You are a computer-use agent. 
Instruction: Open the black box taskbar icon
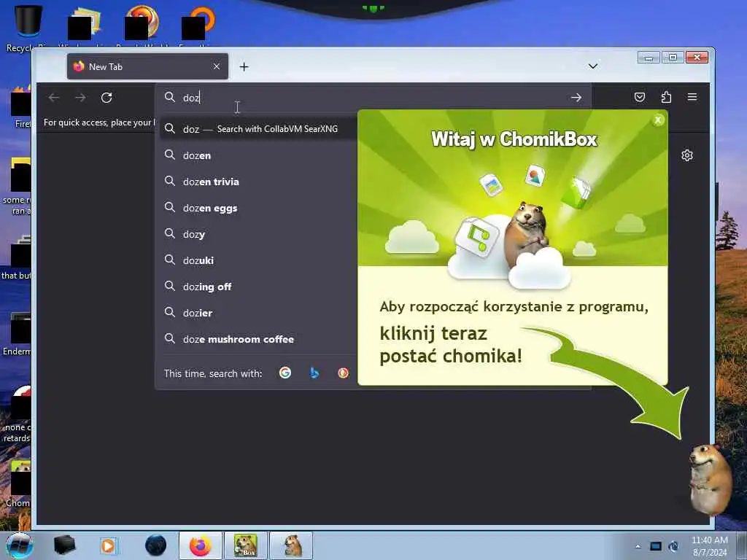point(64,545)
